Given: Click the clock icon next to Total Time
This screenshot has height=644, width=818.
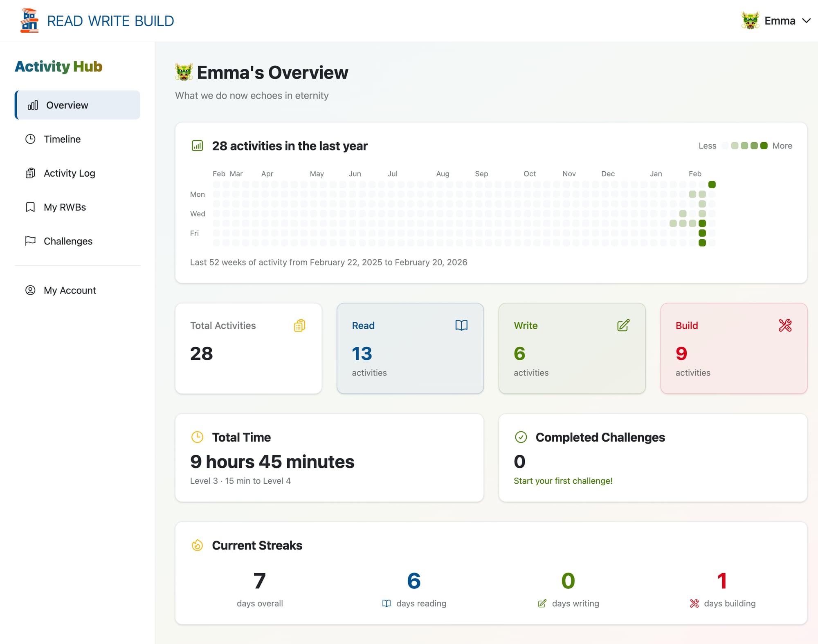Looking at the screenshot, I should coord(198,437).
